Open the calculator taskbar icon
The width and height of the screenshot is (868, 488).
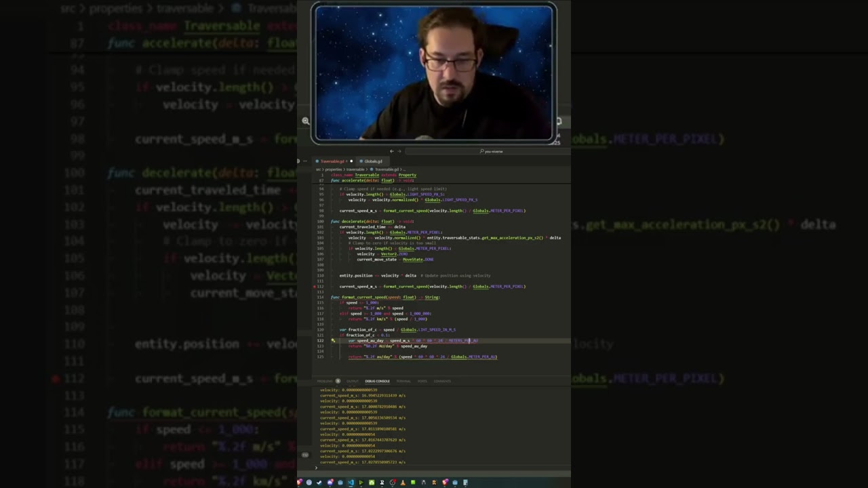click(x=465, y=483)
